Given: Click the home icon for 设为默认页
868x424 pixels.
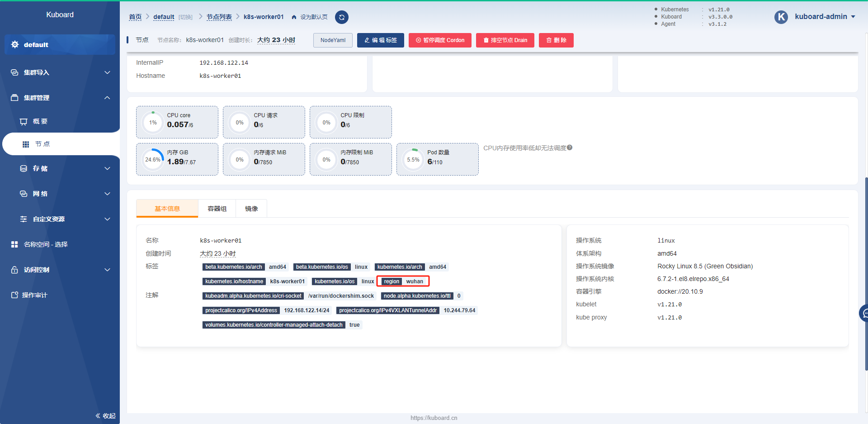Looking at the screenshot, I should click(x=294, y=17).
